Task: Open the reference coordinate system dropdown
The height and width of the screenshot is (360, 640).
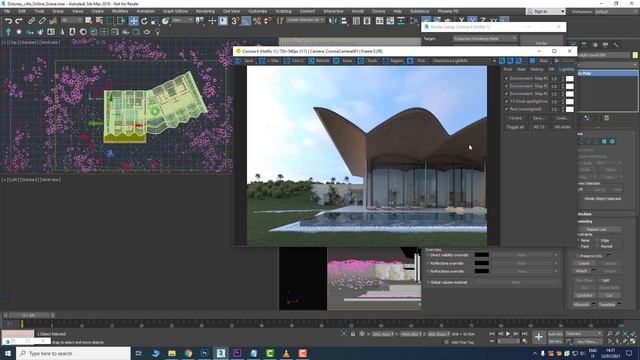Action: [182, 20]
